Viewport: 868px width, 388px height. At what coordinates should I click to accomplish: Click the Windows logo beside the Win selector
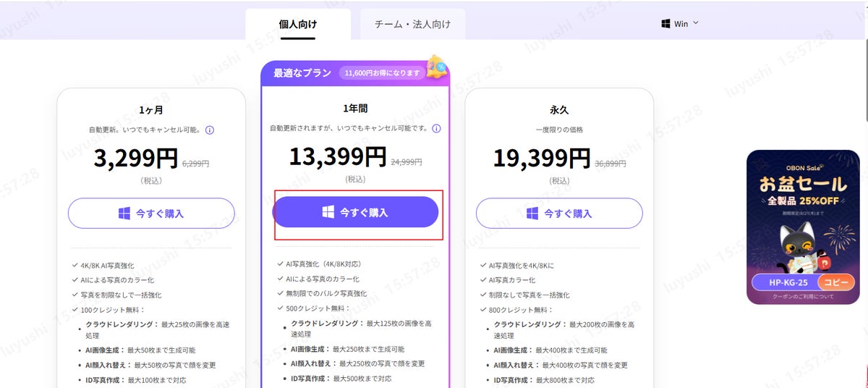pos(665,24)
